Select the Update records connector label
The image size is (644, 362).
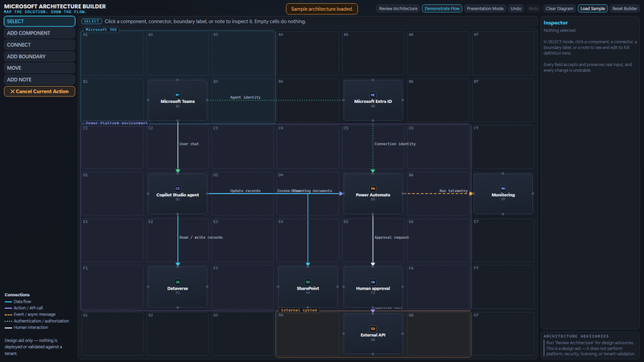[x=246, y=191]
